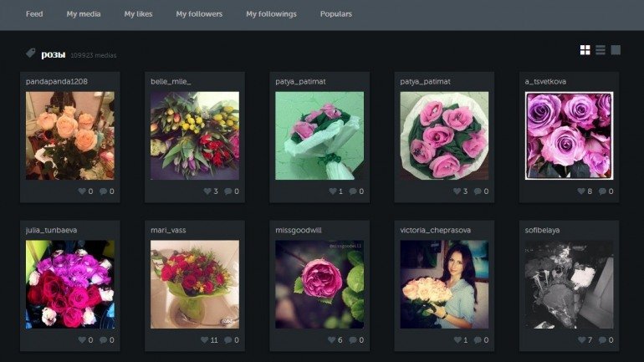The height and width of the screenshot is (362, 644).
Task: Click the tag icon beside розы
Action: [x=30, y=54]
